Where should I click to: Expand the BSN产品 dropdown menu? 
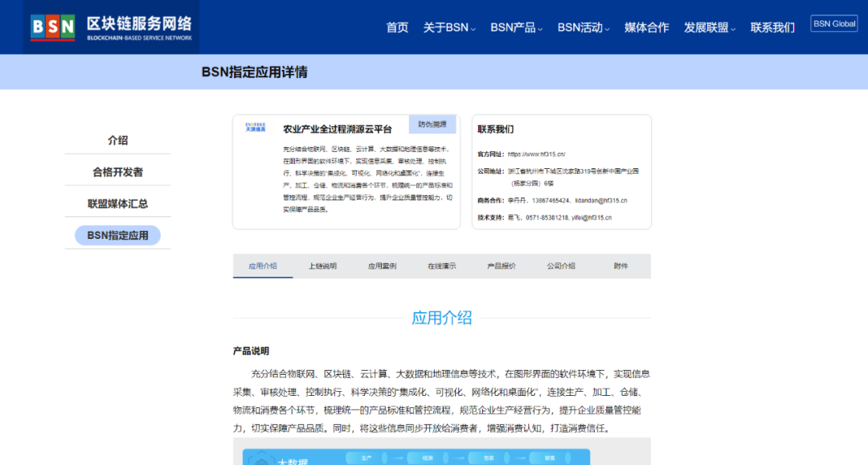coord(516,27)
